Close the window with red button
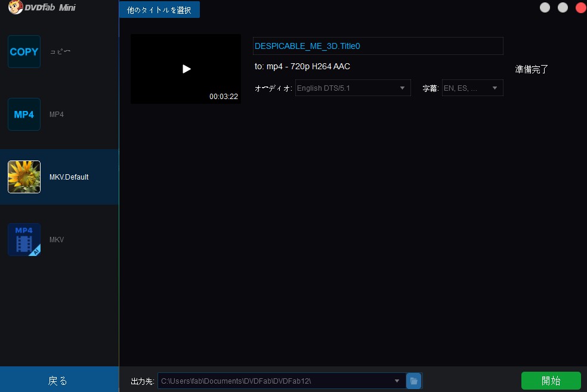Viewport: 587px width, 392px height. (x=580, y=8)
